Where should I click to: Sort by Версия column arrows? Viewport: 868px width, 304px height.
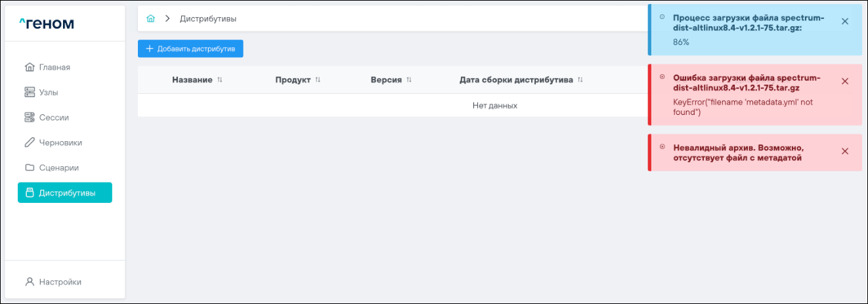click(409, 80)
